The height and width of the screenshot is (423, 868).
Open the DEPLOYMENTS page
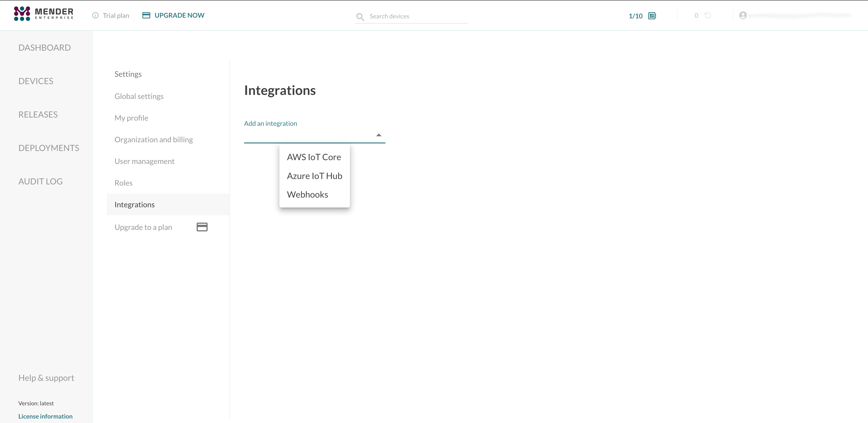(x=49, y=148)
